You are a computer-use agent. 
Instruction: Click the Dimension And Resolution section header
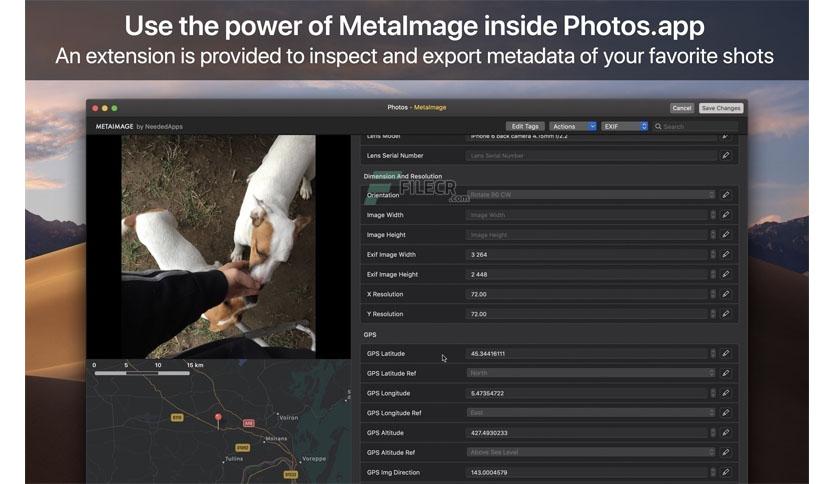coord(403,176)
